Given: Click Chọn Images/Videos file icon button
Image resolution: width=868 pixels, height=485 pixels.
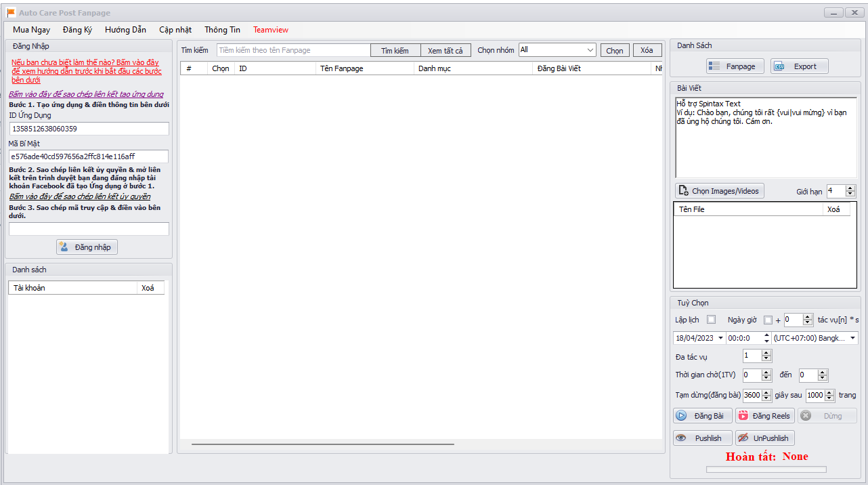Looking at the screenshot, I should click(719, 191).
